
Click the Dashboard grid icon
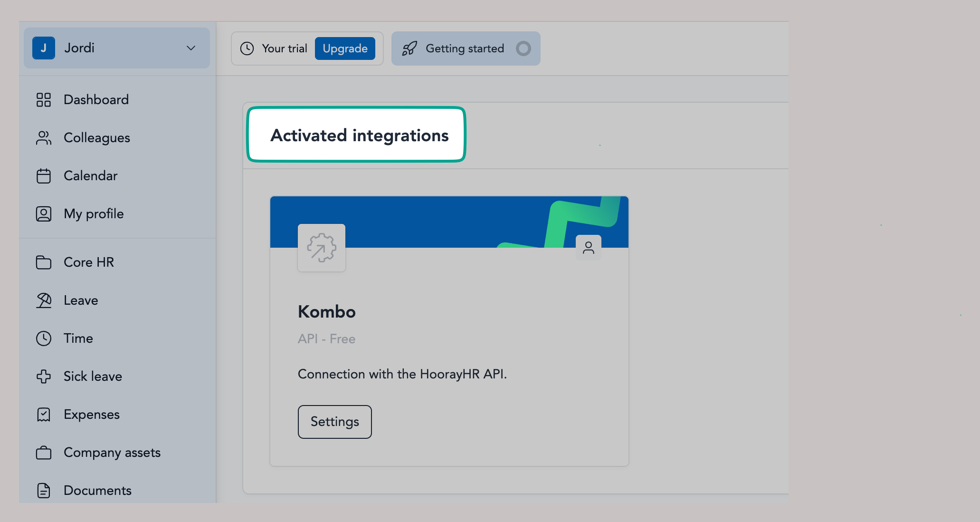pyautogui.click(x=43, y=100)
